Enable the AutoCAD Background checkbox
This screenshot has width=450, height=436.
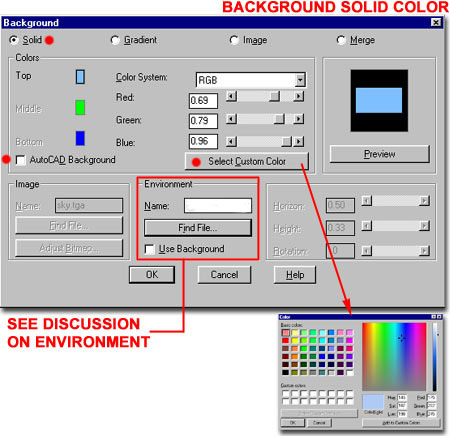(21, 160)
